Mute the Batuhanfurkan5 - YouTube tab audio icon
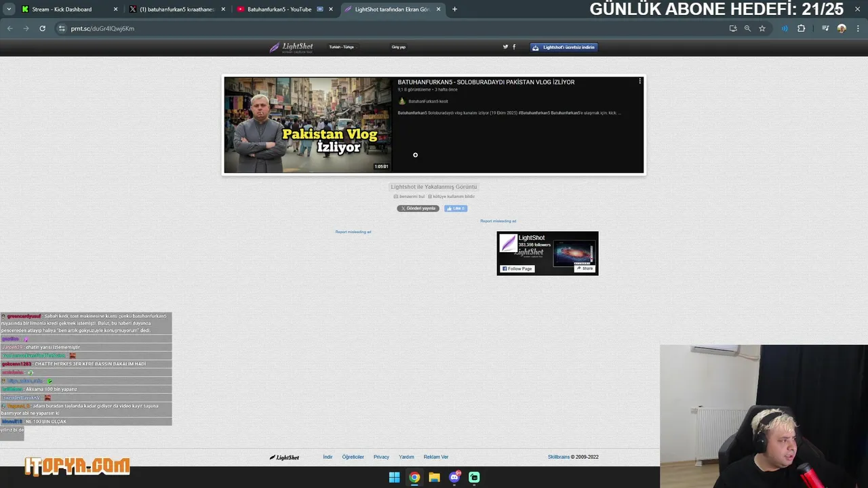868x488 pixels. point(320,9)
